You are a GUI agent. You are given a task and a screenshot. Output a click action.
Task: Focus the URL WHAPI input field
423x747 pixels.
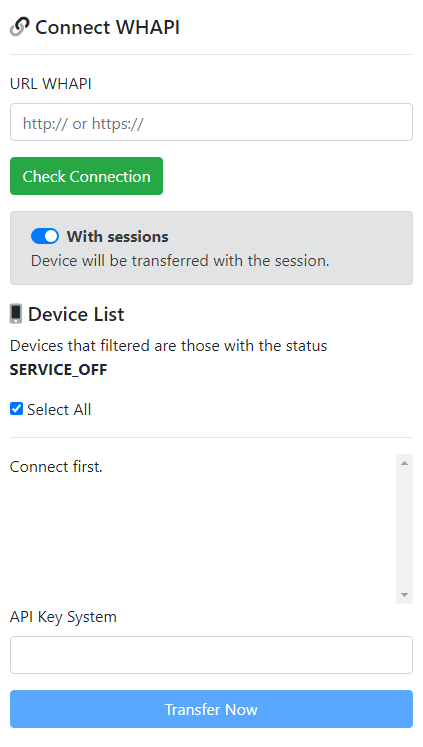pos(212,122)
